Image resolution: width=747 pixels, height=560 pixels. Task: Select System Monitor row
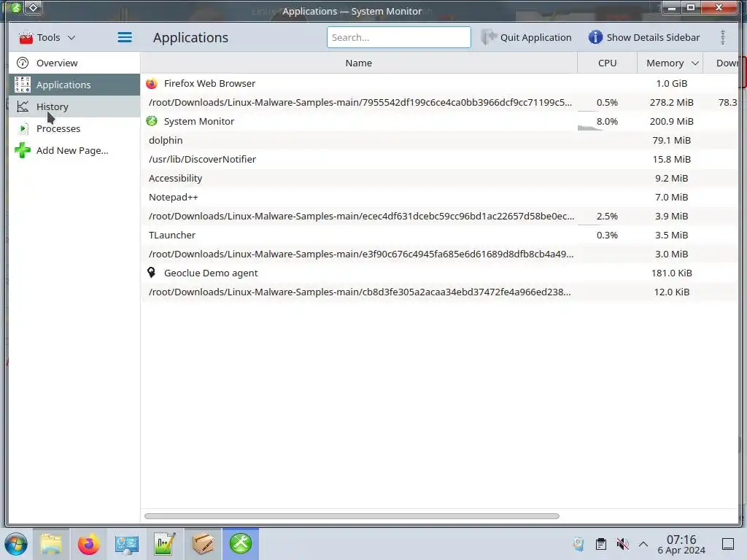coord(439,122)
